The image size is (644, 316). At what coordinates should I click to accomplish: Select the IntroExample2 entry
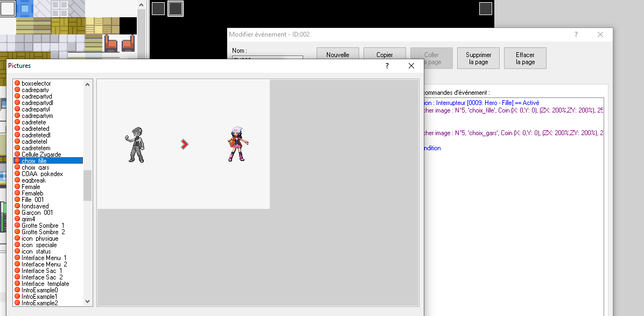(39, 303)
